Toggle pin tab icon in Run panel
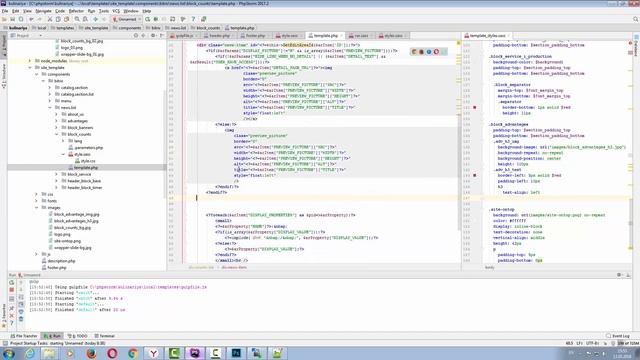The height and width of the screenshot is (360, 640). coord(11,308)
